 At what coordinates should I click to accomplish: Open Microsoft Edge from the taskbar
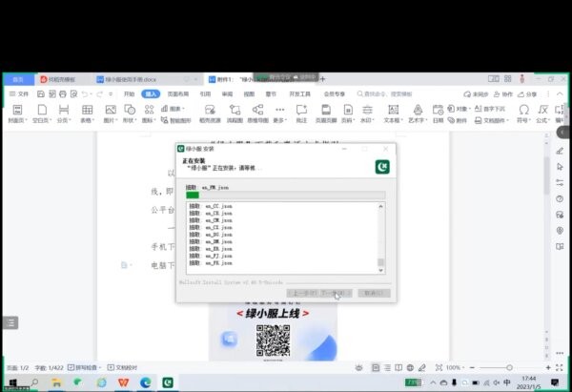pos(146,382)
